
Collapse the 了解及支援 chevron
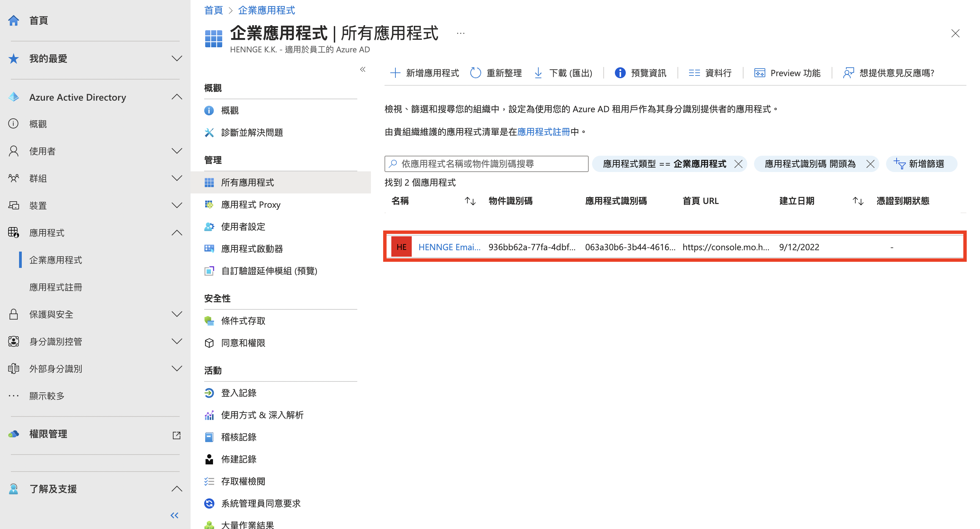click(177, 489)
